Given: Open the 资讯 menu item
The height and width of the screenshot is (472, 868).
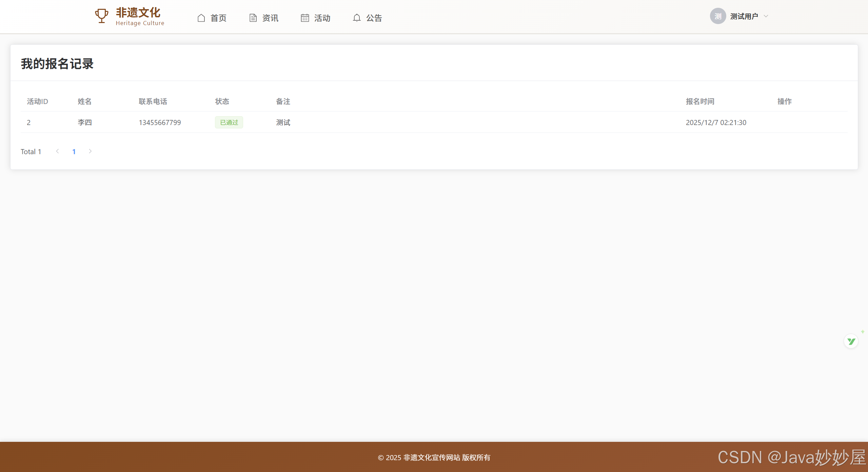Looking at the screenshot, I should [270, 18].
